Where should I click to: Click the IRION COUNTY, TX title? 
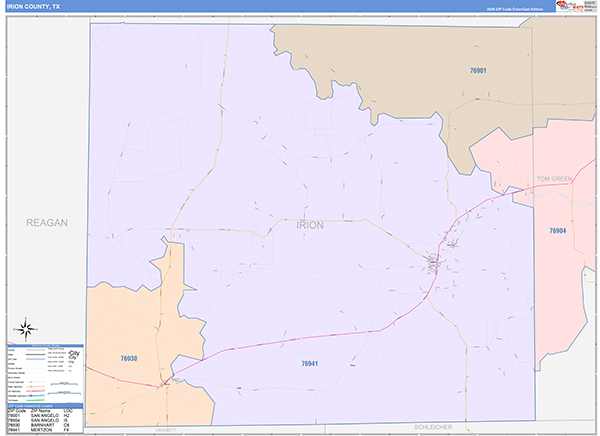tap(33, 7)
